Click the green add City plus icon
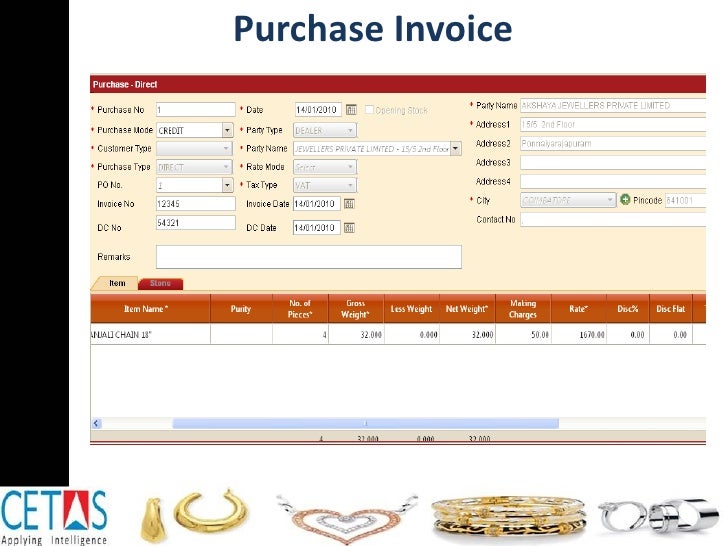Viewport: 728px width, 546px height. [625, 200]
